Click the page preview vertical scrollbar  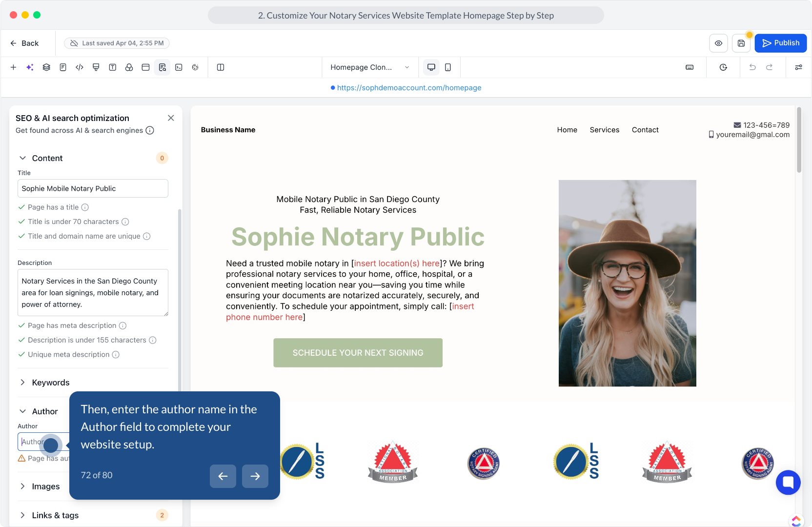[x=799, y=142]
